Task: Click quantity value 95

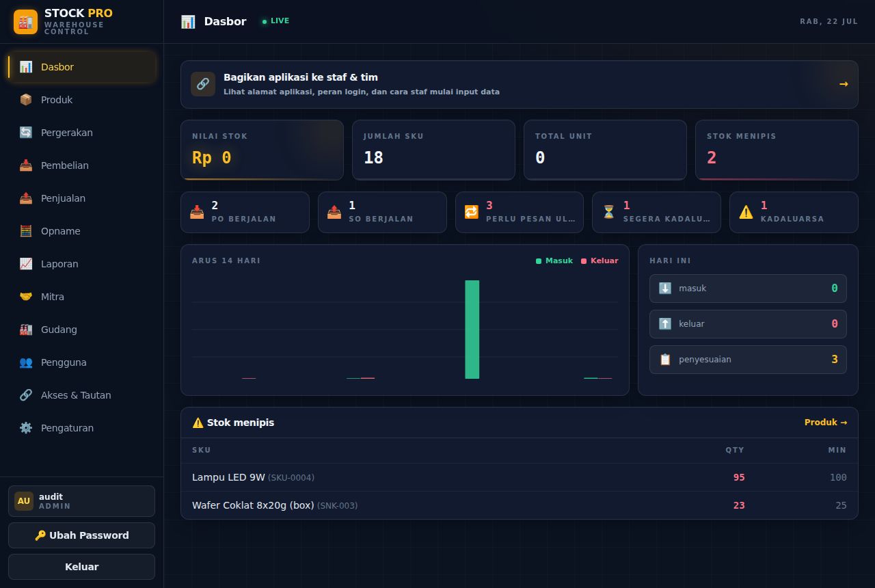Action: point(739,477)
